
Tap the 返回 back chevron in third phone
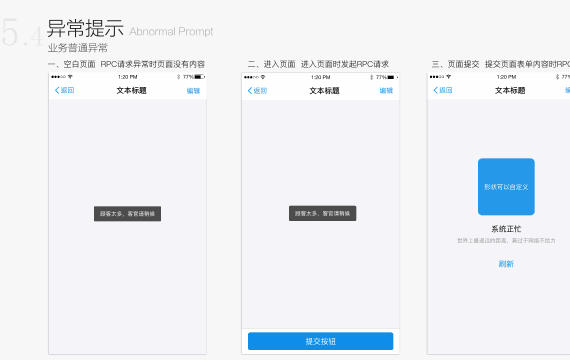[435, 90]
